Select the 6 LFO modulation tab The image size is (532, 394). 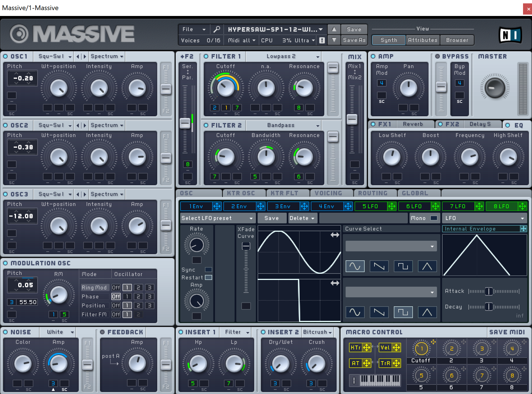[x=415, y=207]
